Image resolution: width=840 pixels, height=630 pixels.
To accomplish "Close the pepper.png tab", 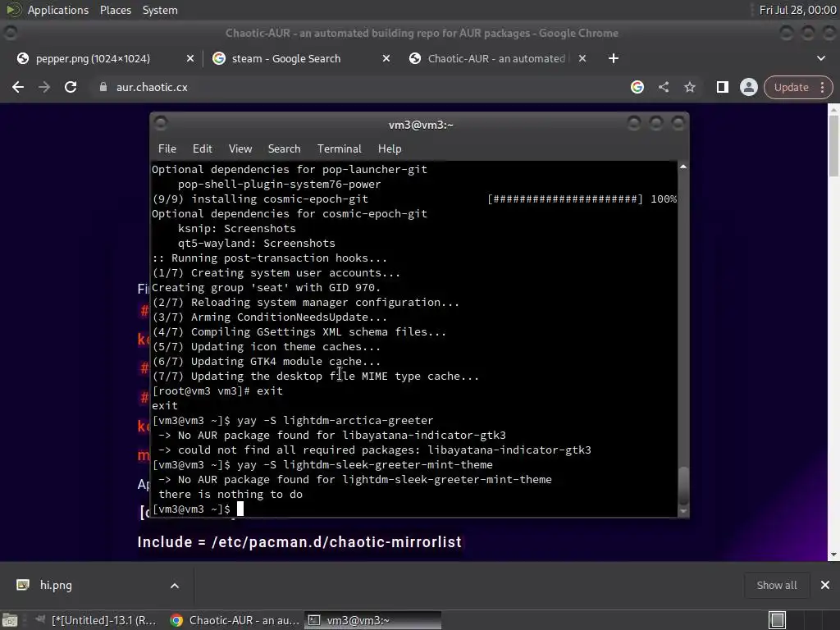I will pos(189,58).
